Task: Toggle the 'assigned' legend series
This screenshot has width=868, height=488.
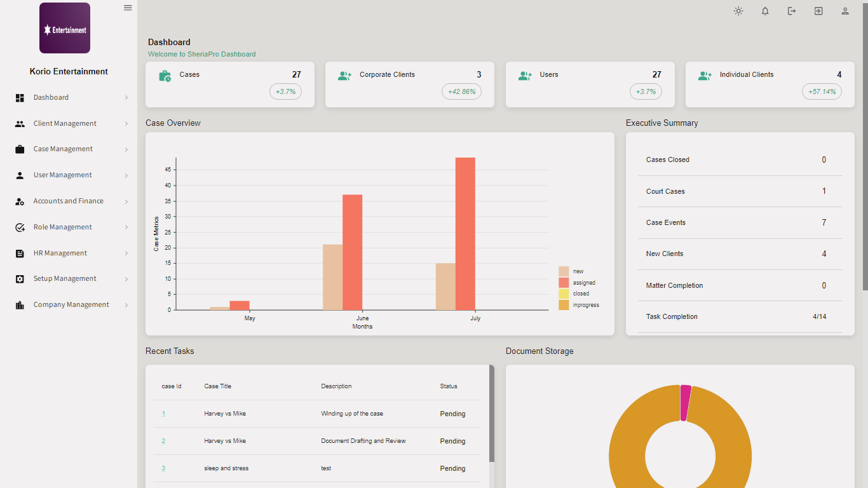Action: 583,283
